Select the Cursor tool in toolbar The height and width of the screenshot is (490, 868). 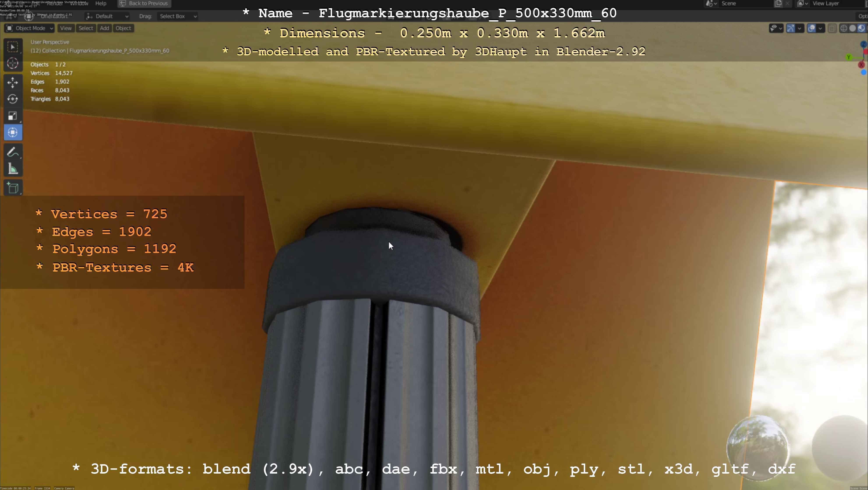pyautogui.click(x=12, y=63)
